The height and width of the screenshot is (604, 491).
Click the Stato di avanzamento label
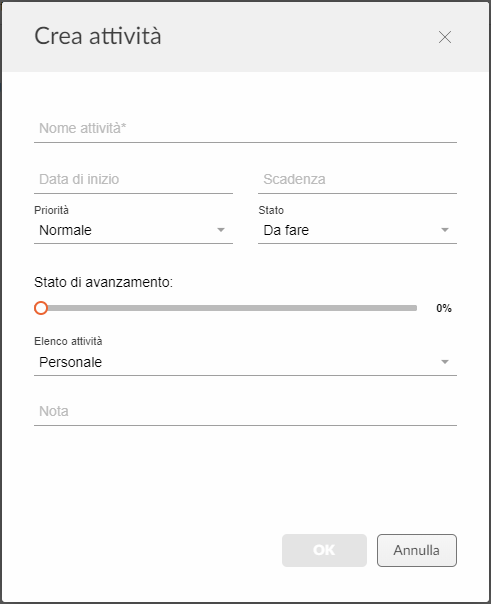tap(104, 282)
